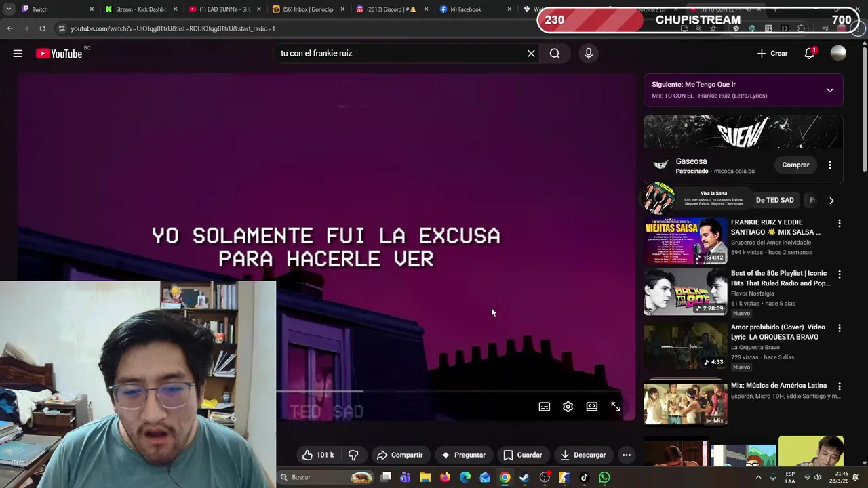The image size is (868, 488).
Task: Like the video with 101 k
Action: pos(317,455)
